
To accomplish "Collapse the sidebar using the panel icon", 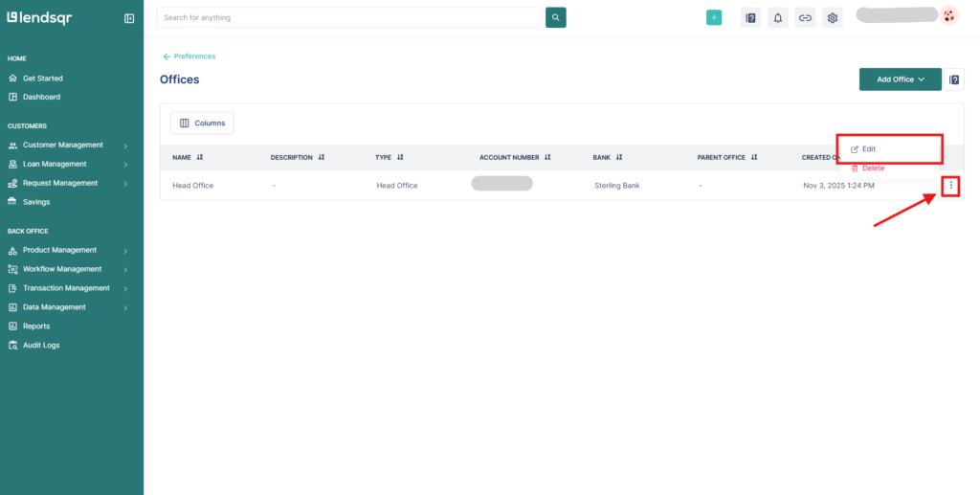I will point(129,18).
